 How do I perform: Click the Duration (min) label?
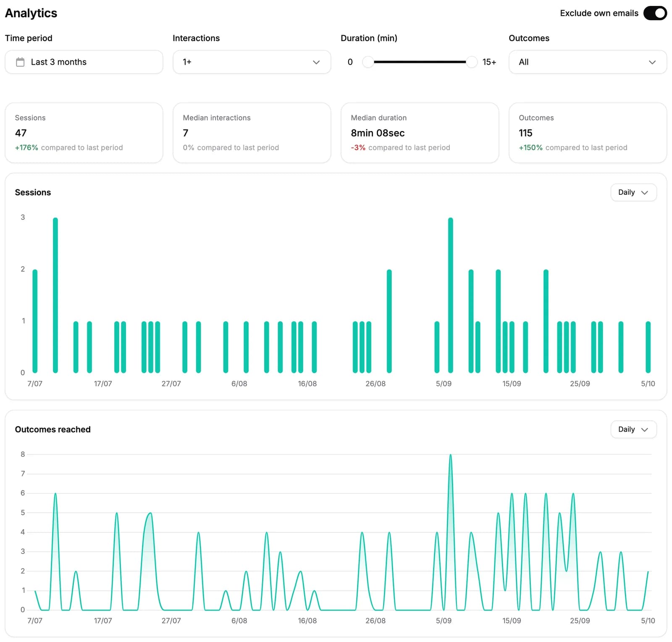[x=369, y=38]
